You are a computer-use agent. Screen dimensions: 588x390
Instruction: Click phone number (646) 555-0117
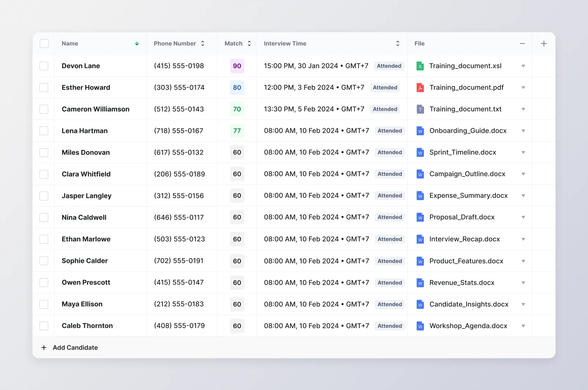(179, 218)
